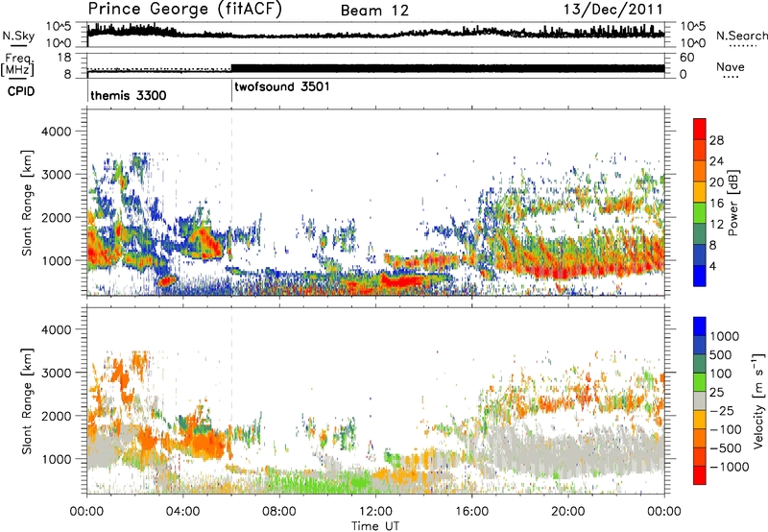Click the 'Slant Range [km]' label of velocity panel
This screenshot has width=768, height=532.
pyautogui.click(x=27, y=400)
